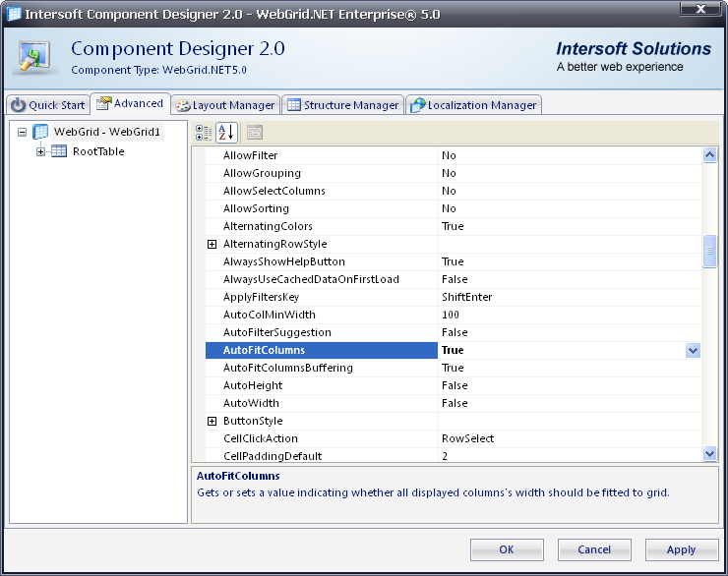Select the CellClickAction property
Screen dimensions: 728x576
(454, 438)
